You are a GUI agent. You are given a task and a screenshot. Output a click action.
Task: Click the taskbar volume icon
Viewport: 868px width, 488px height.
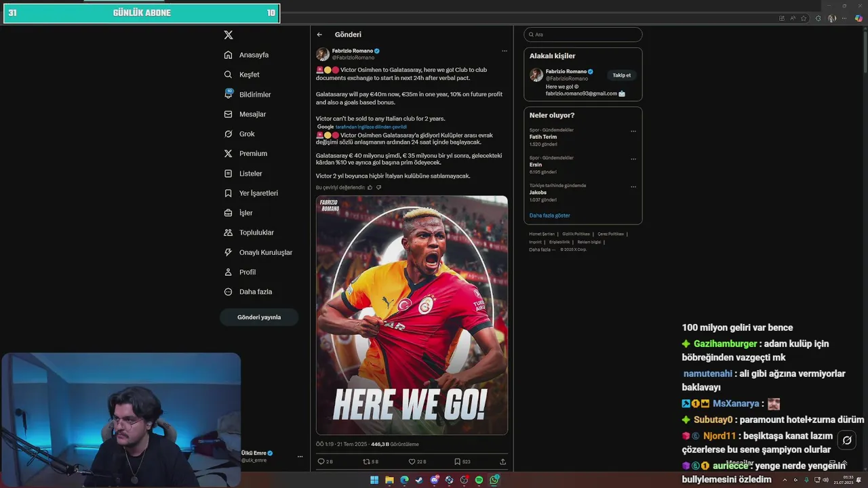click(x=825, y=480)
